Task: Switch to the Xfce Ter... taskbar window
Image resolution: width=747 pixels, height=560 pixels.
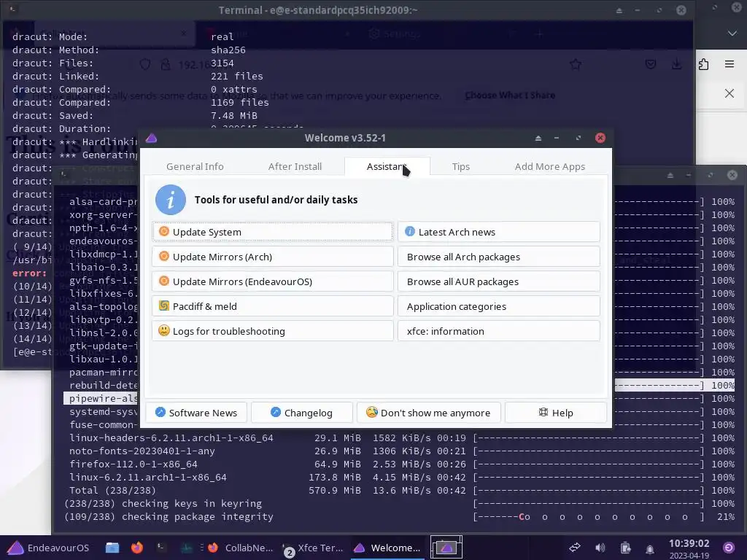Action: pyautogui.click(x=314, y=548)
